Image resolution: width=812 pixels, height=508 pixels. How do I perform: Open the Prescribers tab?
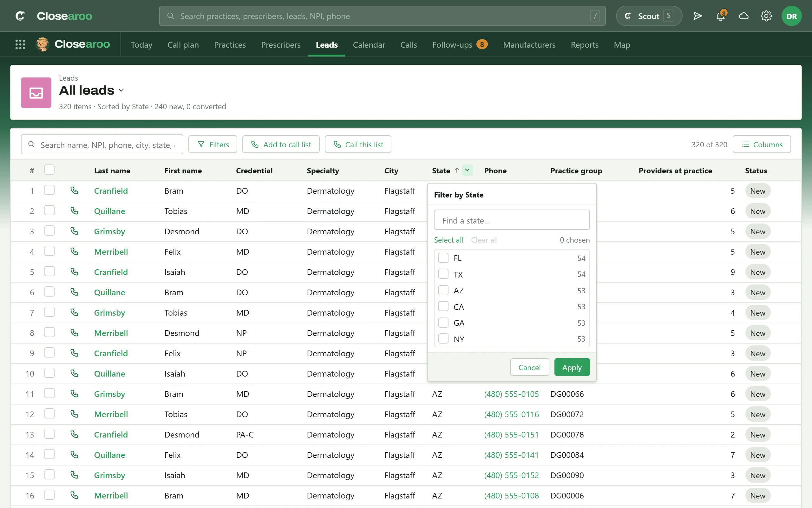point(281,45)
